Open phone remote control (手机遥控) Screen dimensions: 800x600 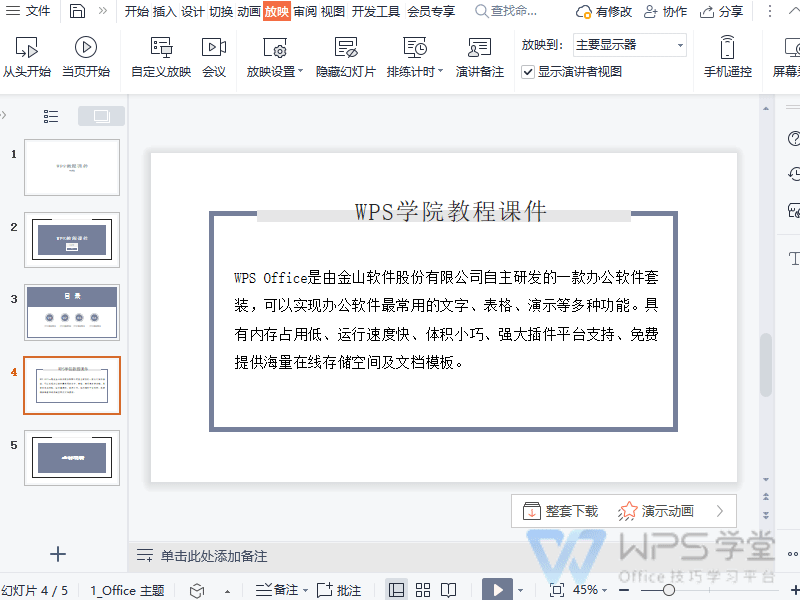pos(728,57)
